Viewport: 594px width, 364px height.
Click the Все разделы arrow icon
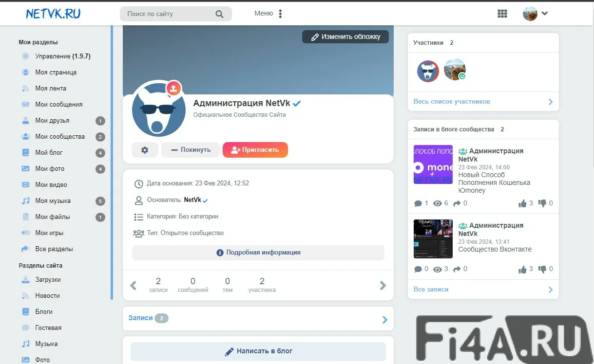(26, 249)
